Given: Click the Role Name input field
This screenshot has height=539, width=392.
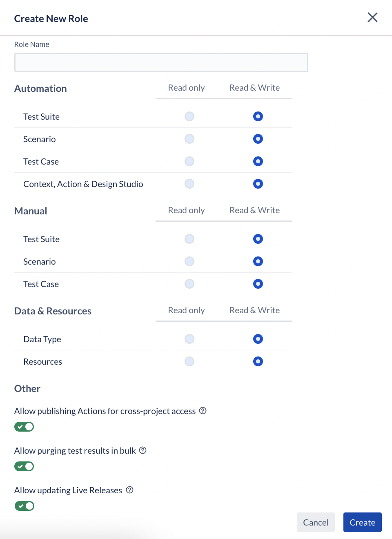Looking at the screenshot, I should [x=161, y=62].
